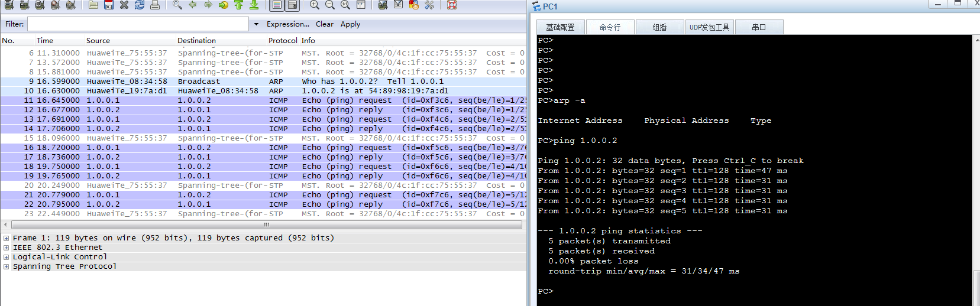Open the Expression... filter builder
This screenshot has width=980, height=306.
pos(288,24)
